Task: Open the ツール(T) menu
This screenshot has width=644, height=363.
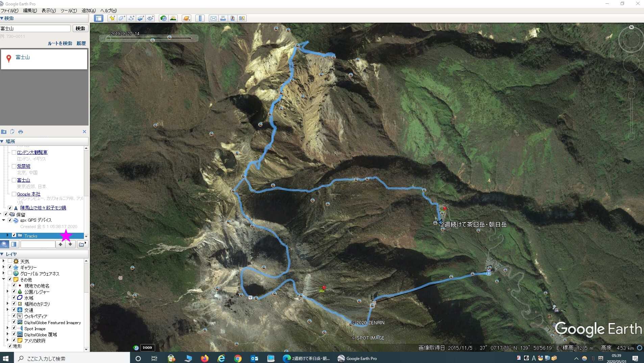Action: (68, 10)
